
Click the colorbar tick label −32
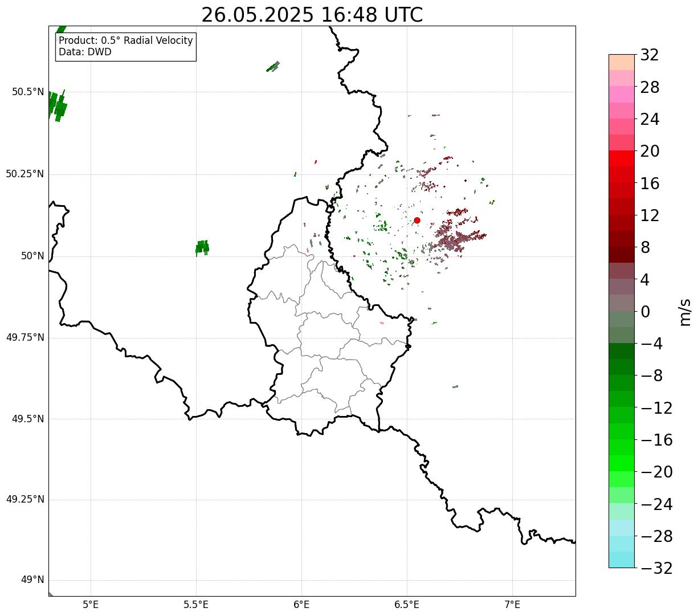656,568
